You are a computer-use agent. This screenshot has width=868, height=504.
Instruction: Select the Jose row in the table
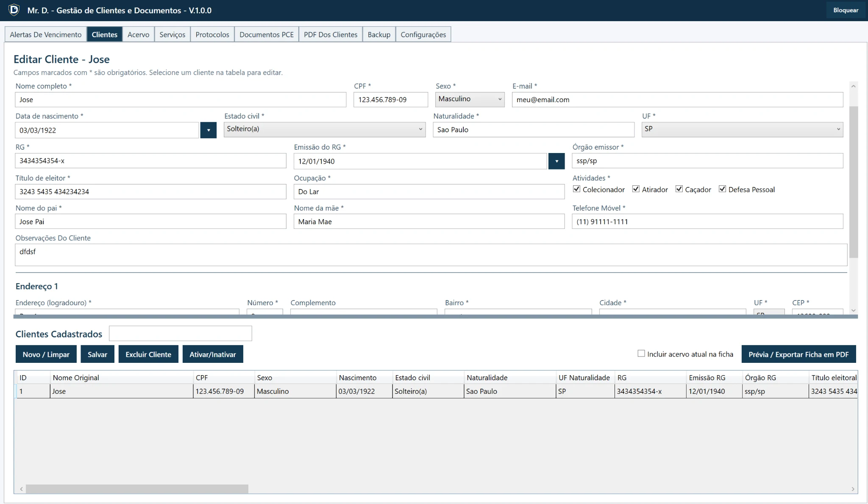[437, 391]
